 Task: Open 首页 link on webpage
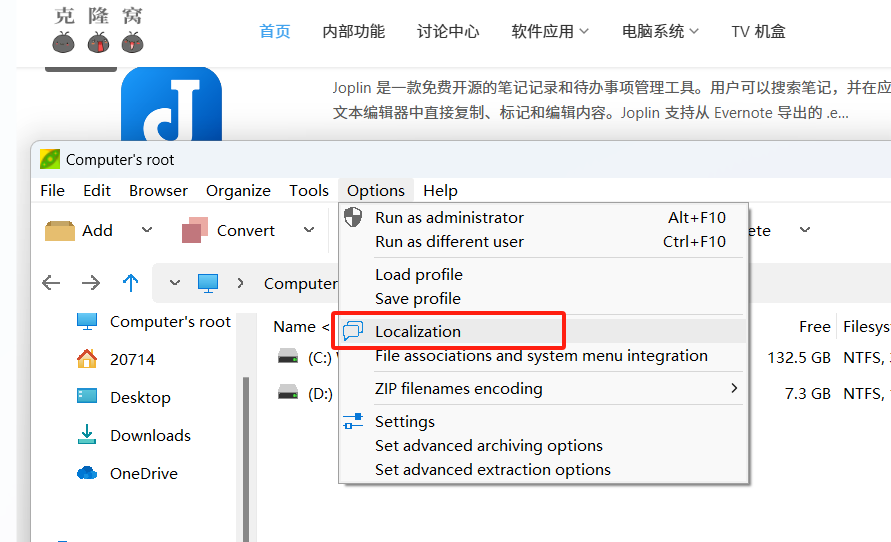275,31
